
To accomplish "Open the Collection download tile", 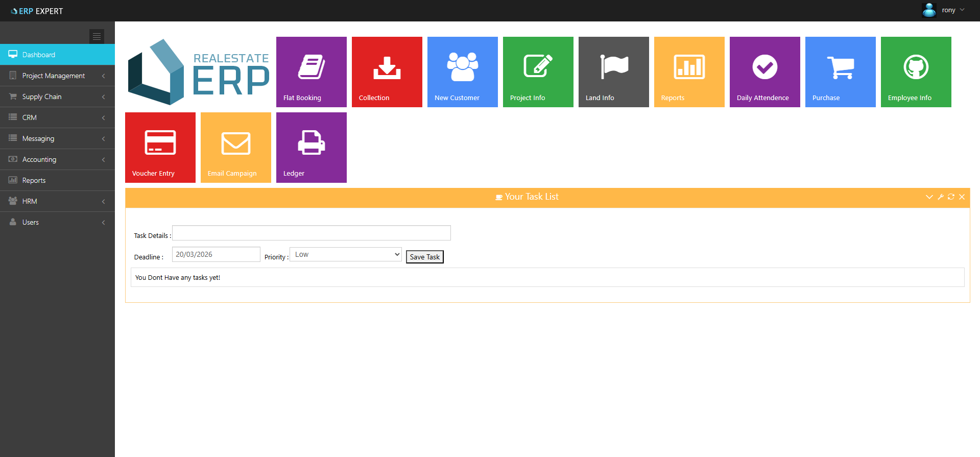I will point(387,72).
